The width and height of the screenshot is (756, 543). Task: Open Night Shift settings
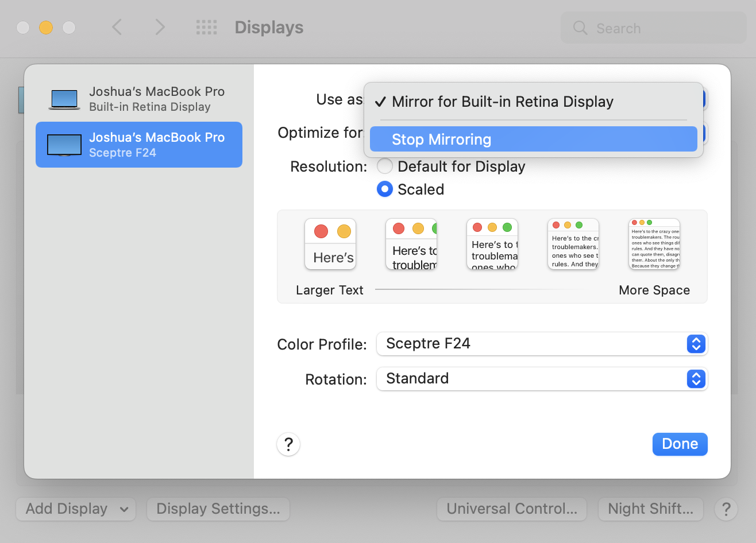tap(650, 509)
